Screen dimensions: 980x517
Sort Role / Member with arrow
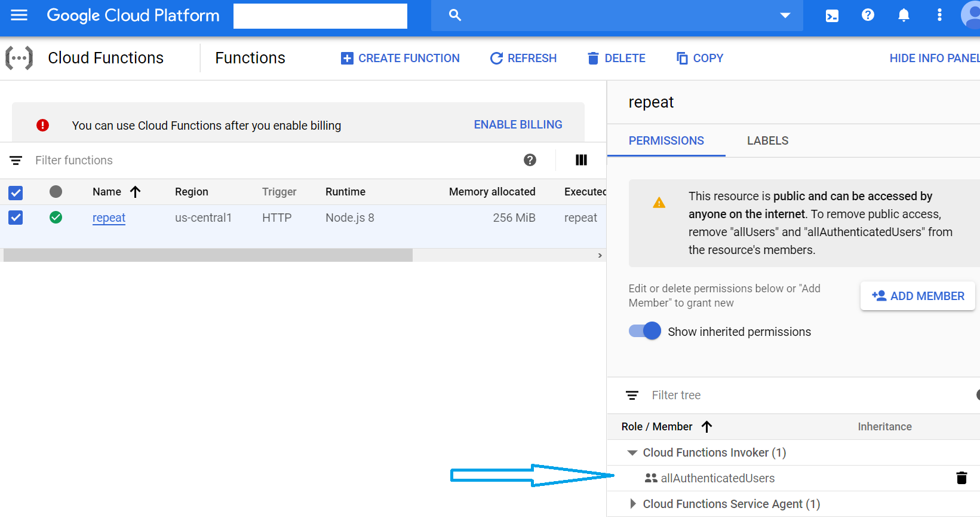pos(707,426)
